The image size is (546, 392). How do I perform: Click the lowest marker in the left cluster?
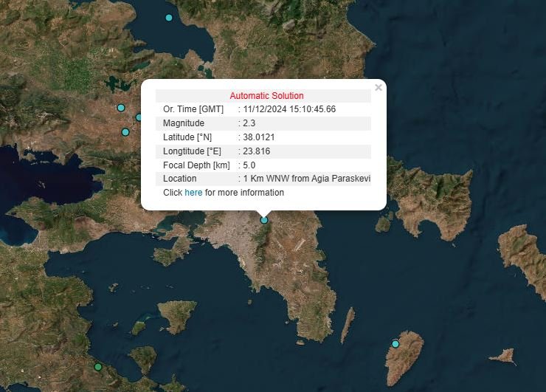125,132
